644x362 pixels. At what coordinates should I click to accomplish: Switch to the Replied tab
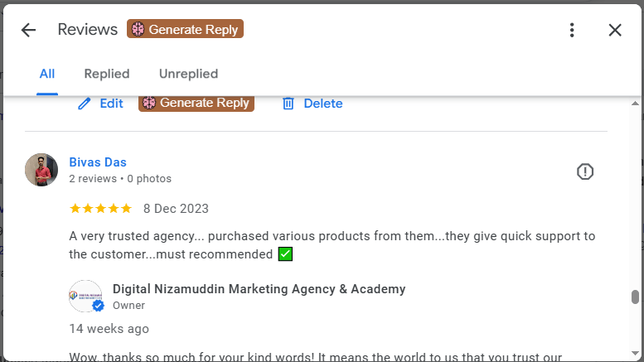tap(107, 74)
